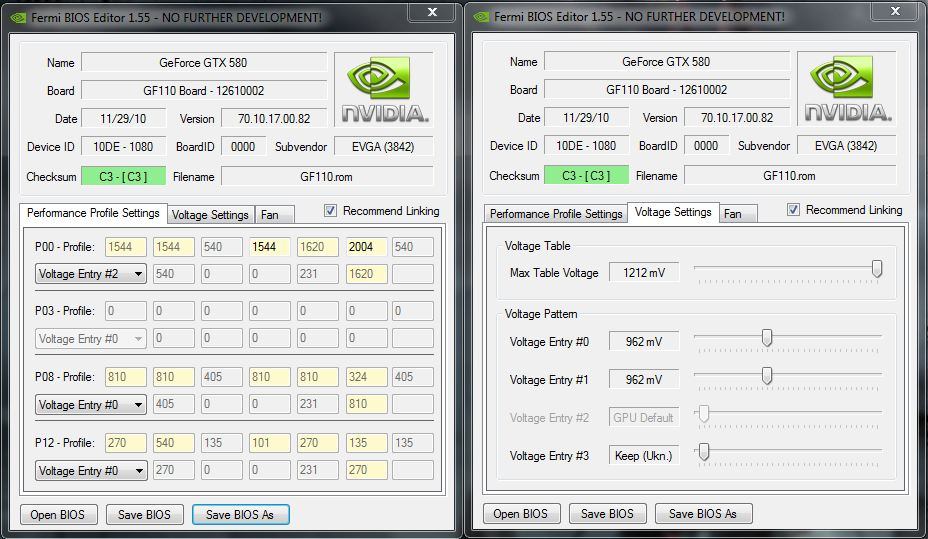This screenshot has height=539, width=928.
Task: Click Subvendor EVGA (3842) field in left window
Action: [x=384, y=147]
